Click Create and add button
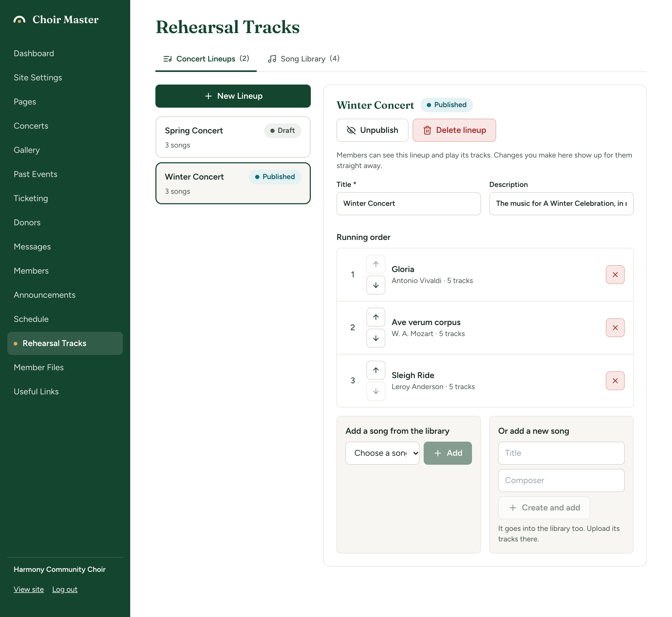Screen dimensions: 672x617 pyautogui.click(x=544, y=508)
